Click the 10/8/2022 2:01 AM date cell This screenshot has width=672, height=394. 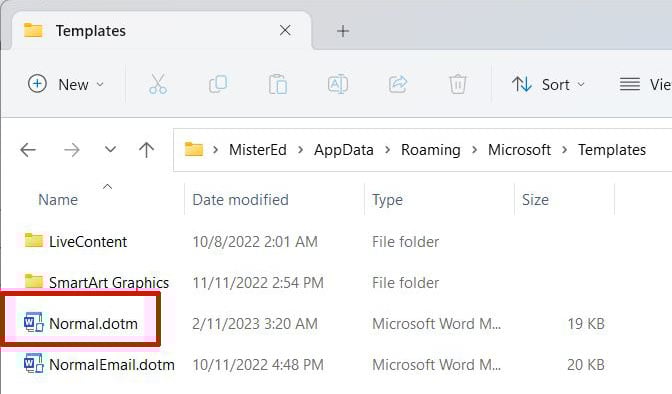(x=255, y=242)
